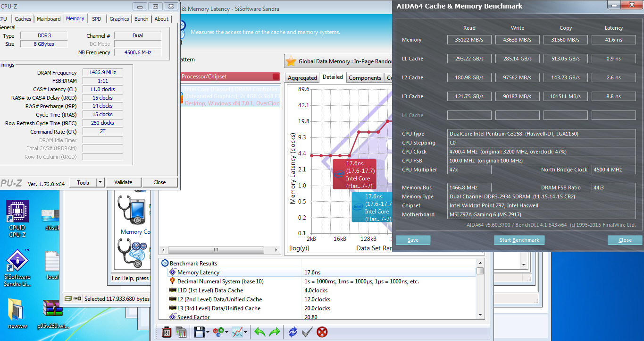Click the Close button in CPU-Z

(159, 182)
